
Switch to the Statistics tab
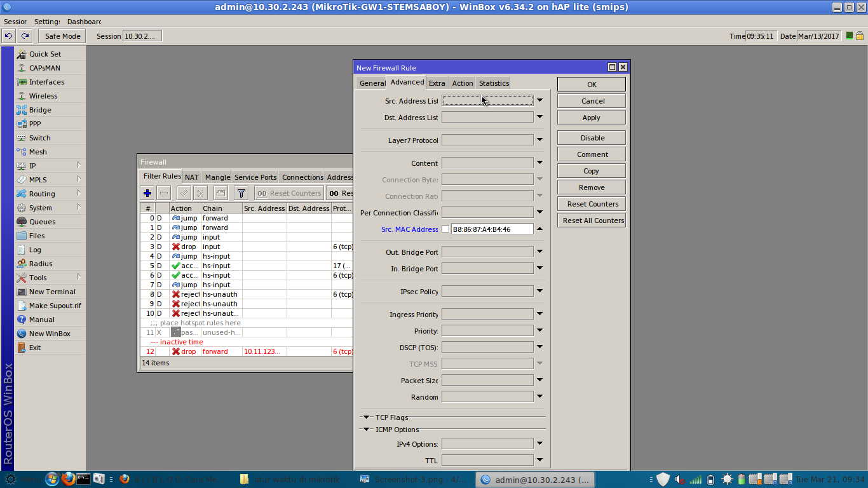click(494, 83)
